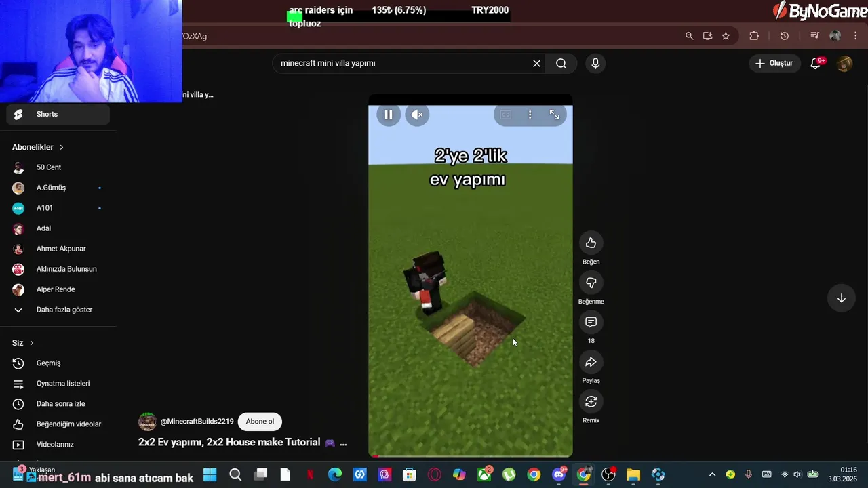Toggle captions on the Shorts player
The height and width of the screenshot is (488, 868).
click(x=505, y=115)
